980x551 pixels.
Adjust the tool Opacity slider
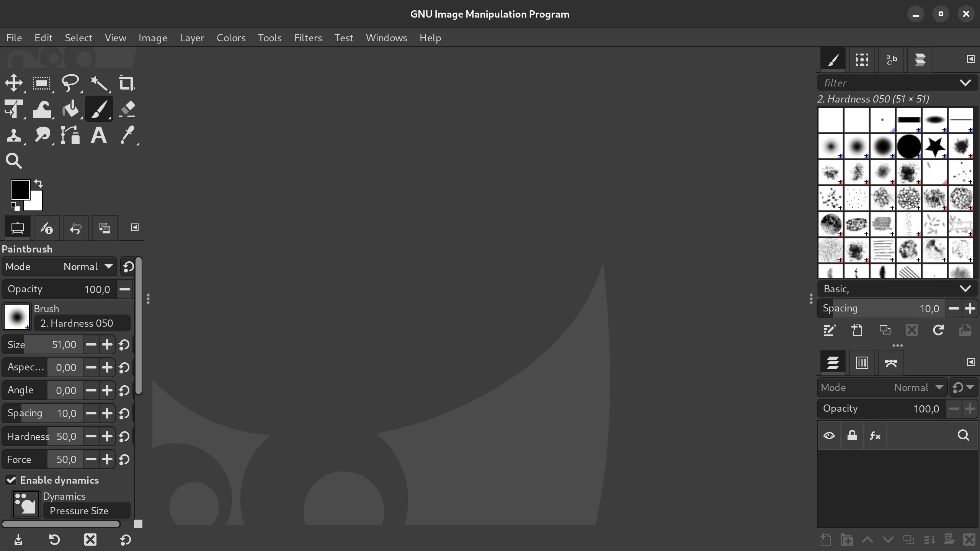(x=59, y=289)
